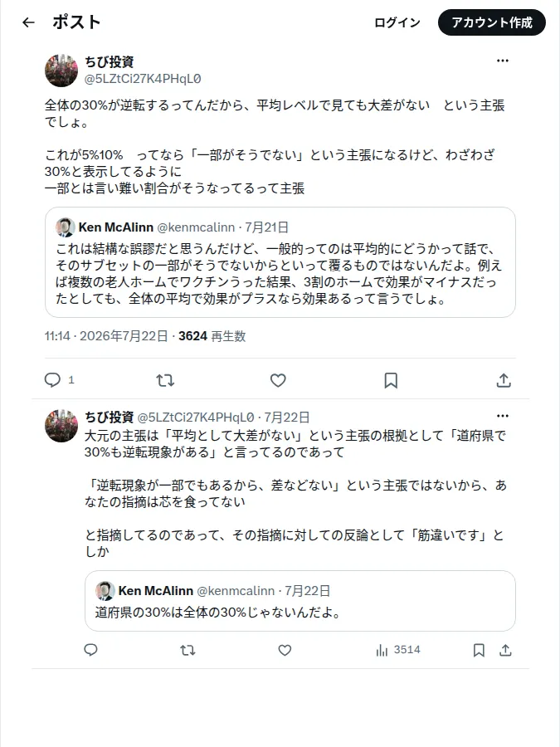
Task: Bookmark the main post
Action: [391, 380]
